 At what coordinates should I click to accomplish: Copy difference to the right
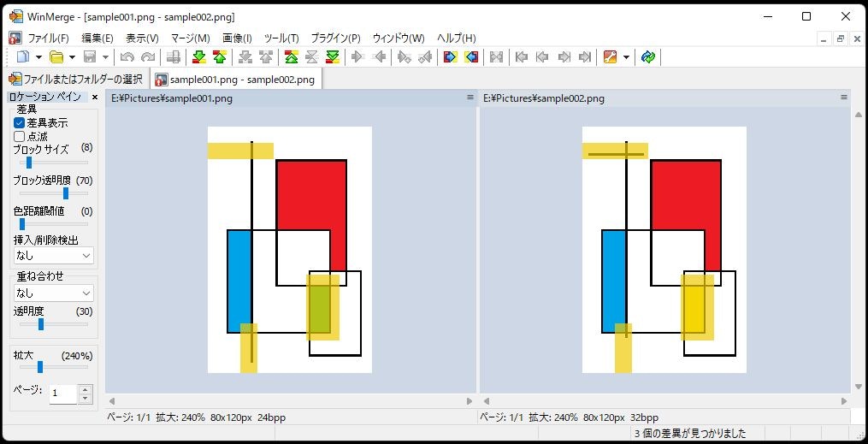[357, 56]
